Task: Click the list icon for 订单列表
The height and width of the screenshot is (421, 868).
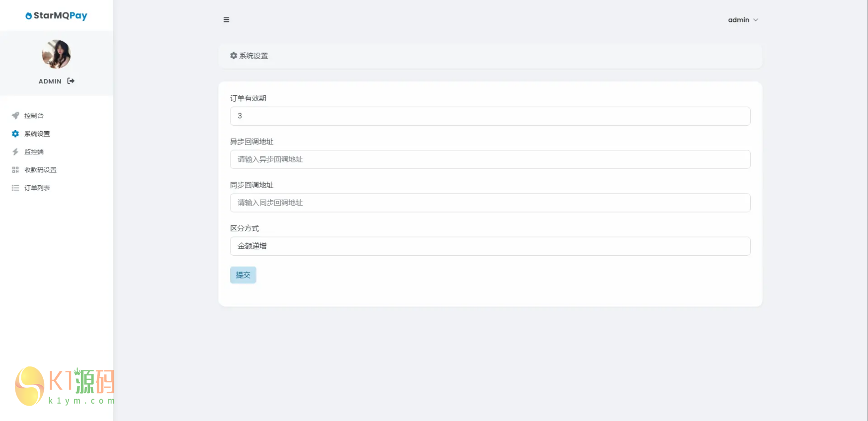Action: (15, 188)
